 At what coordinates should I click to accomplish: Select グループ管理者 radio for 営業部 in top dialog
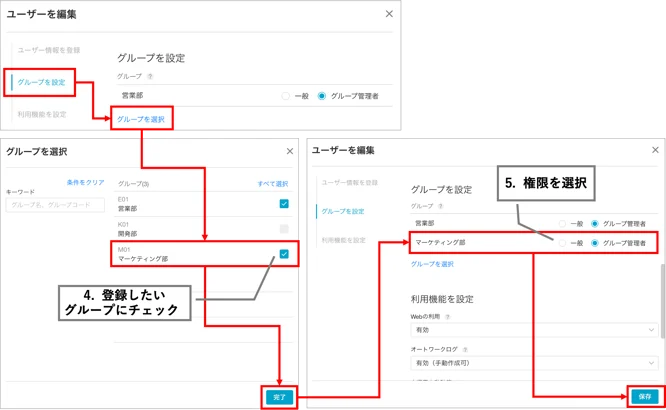pos(322,96)
